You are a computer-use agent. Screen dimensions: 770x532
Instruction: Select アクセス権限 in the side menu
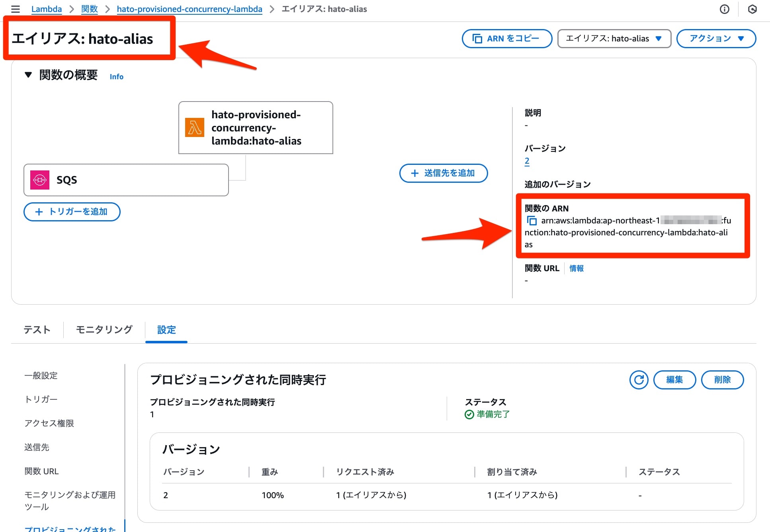49,423
